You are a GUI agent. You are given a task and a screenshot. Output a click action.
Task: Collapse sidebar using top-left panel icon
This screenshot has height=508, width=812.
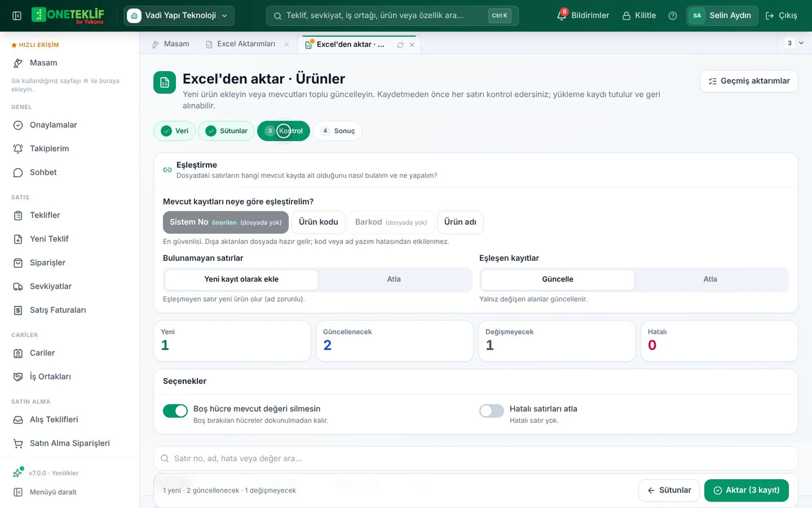pos(17,16)
